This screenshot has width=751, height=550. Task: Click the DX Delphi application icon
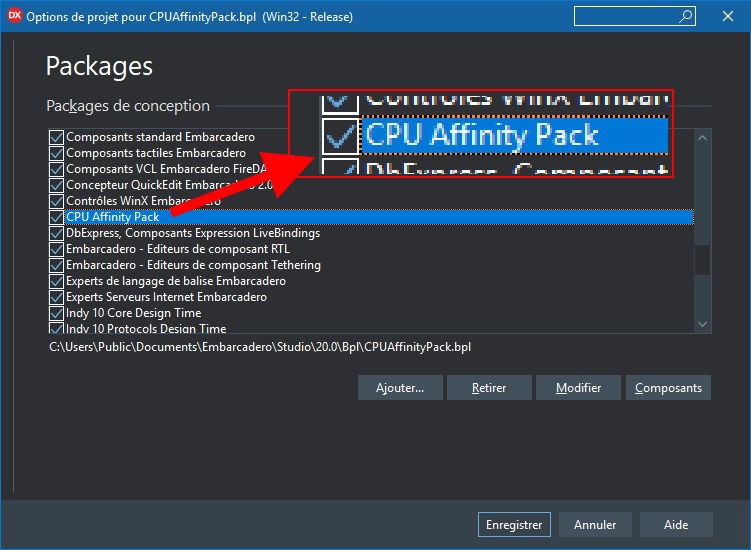coord(14,16)
